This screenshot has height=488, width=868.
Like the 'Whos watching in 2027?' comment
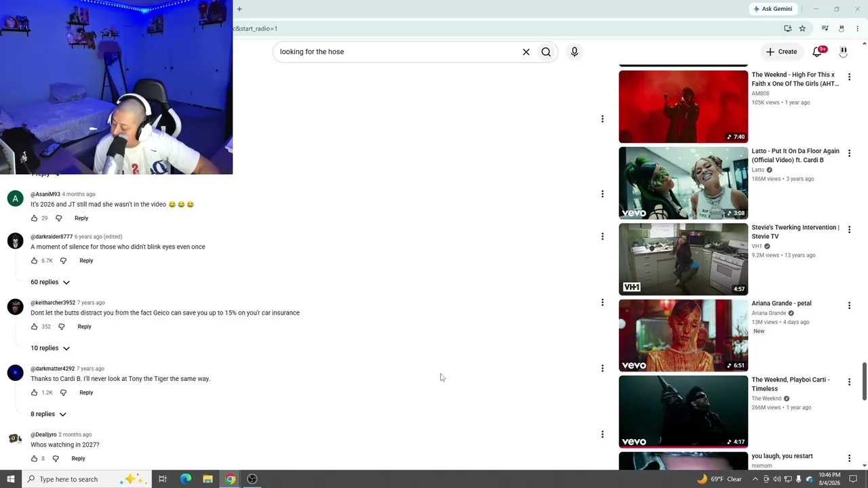(x=34, y=459)
